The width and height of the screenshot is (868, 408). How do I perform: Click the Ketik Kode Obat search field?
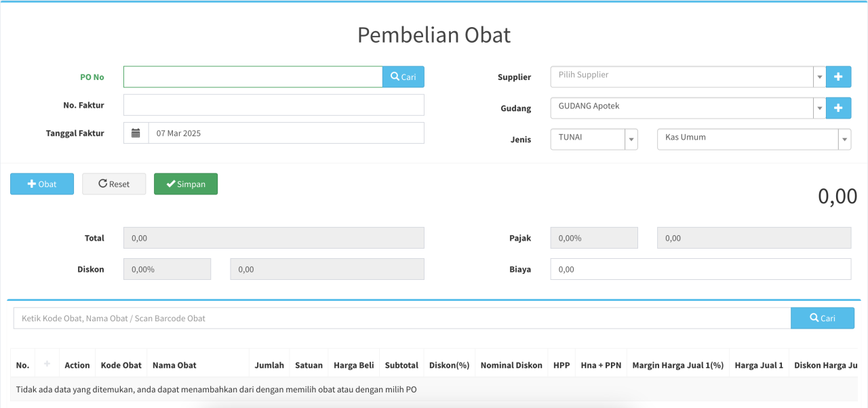tap(401, 318)
